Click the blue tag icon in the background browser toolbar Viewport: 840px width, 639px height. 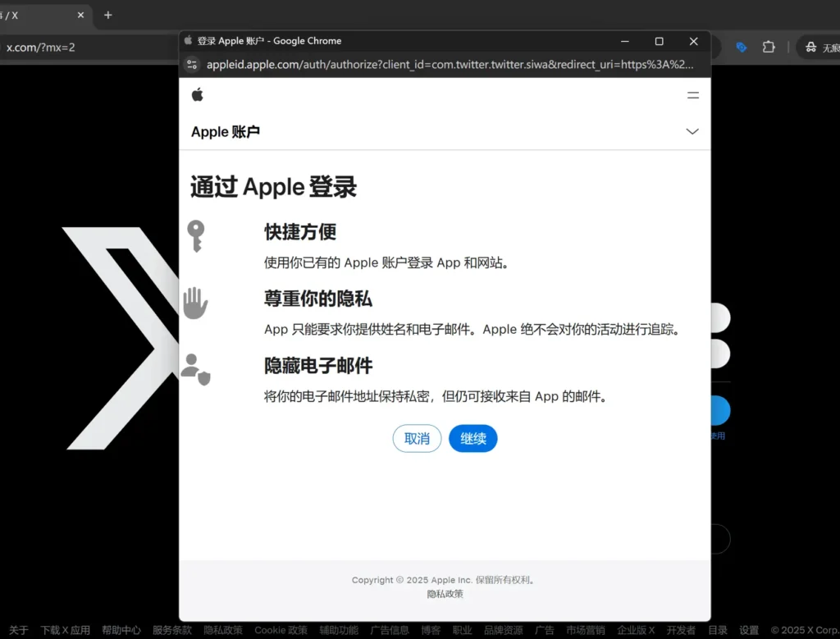click(x=742, y=47)
